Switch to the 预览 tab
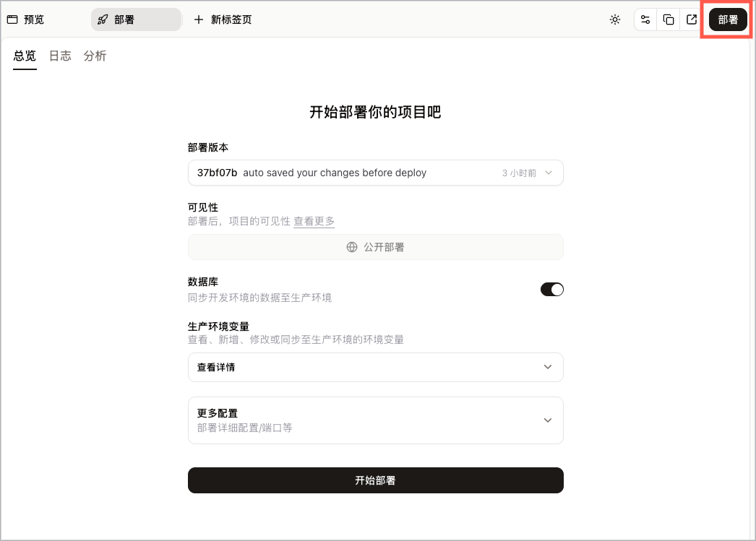Screen dimensions: 756x541 pyautogui.click(x=25, y=20)
